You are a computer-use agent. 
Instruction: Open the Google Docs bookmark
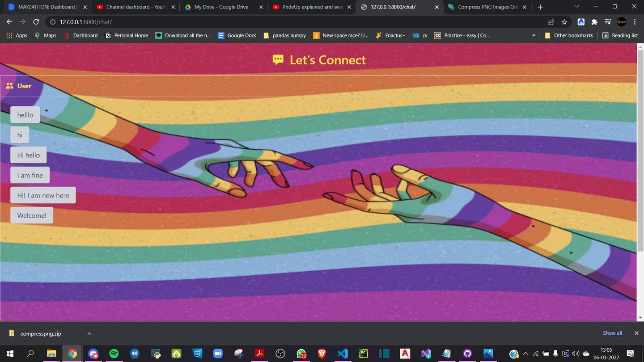(x=237, y=35)
